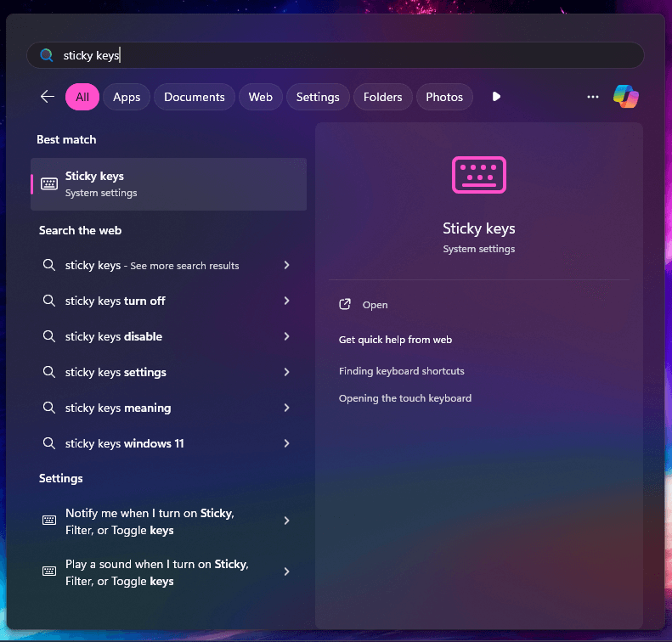
Task: Switch to the Photos filter tab
Action: click(x=444, y=97)
